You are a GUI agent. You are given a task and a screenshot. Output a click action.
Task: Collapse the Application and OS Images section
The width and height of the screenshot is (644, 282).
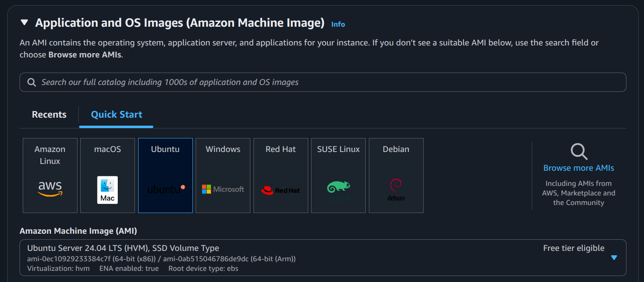pos(24,23)
